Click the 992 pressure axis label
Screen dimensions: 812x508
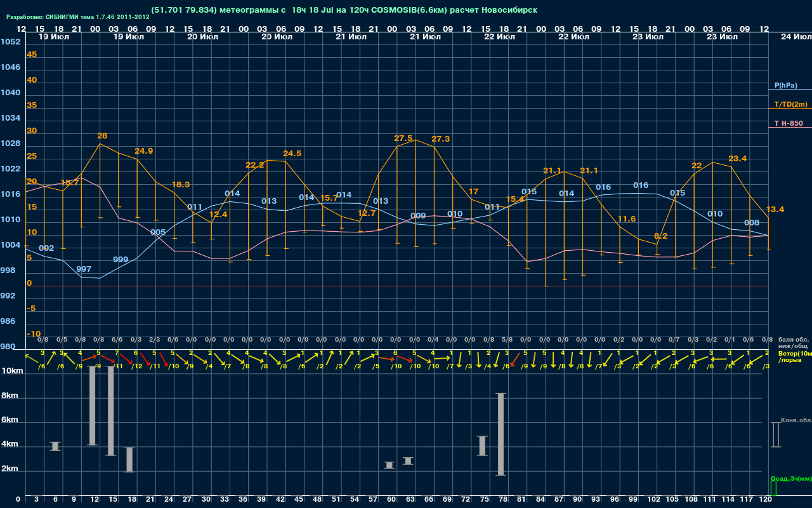[8, 296]
